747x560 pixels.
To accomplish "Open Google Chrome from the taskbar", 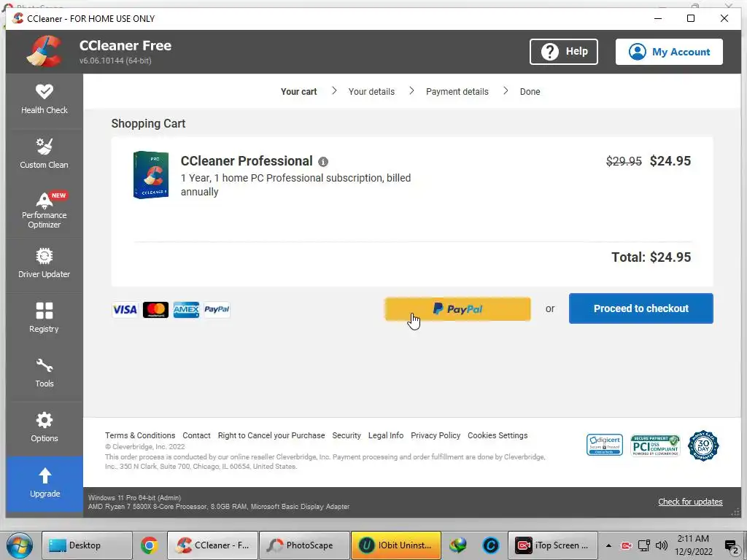I will (x=149, y=545).
